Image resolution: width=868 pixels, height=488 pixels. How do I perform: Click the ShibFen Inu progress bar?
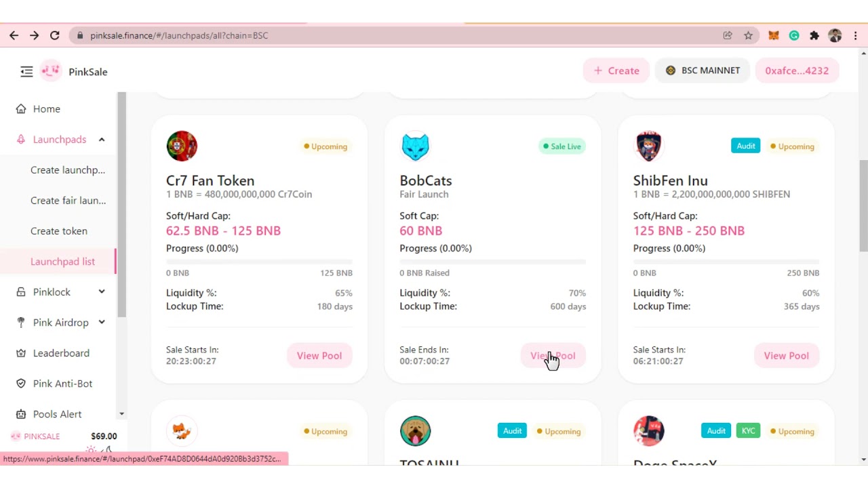pos(726,261)
